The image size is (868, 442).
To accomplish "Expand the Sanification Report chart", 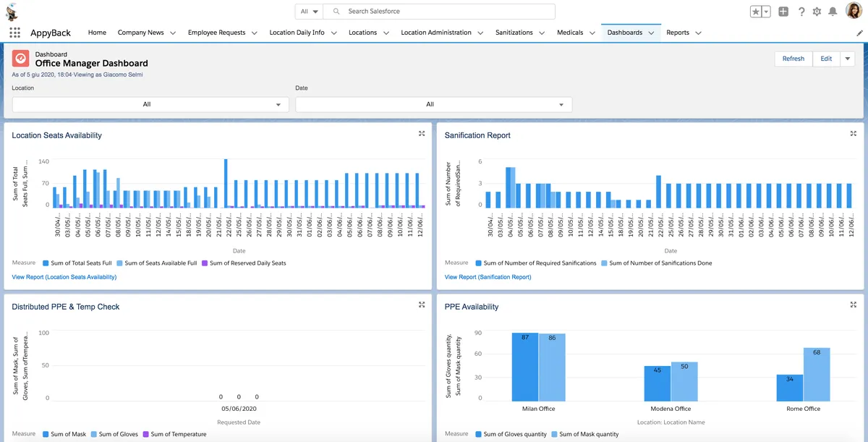I will pos(854,134).
